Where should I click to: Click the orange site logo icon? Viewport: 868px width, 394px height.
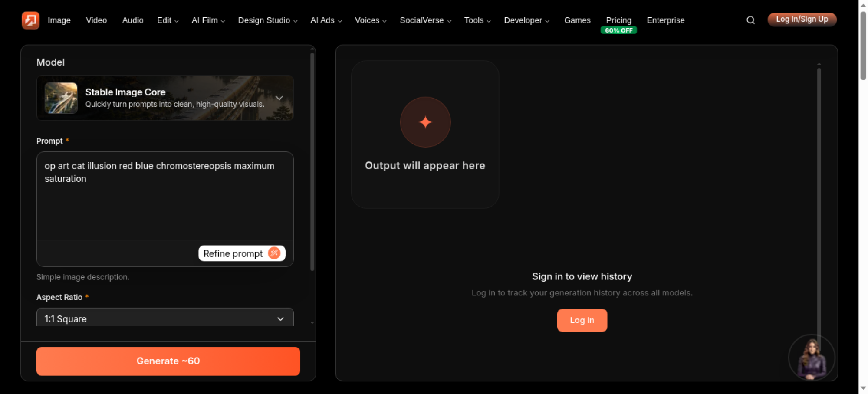pyautogui.click(x=30, y=20)
